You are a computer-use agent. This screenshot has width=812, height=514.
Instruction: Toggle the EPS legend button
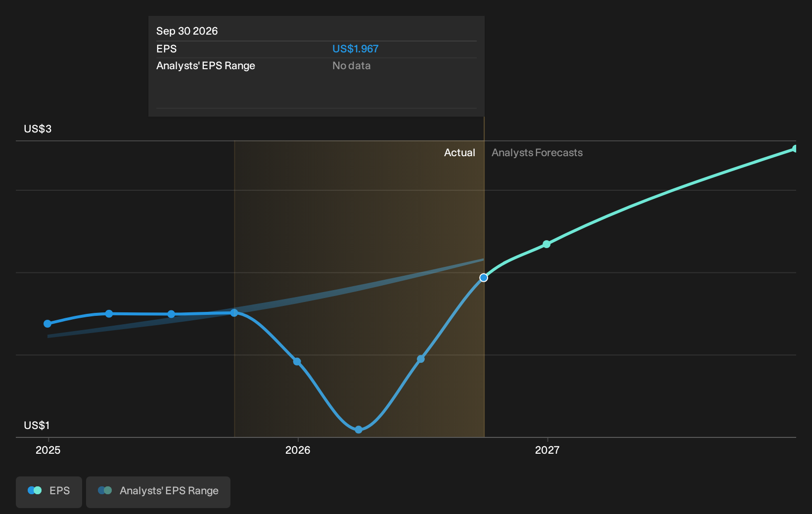point(49,492)
